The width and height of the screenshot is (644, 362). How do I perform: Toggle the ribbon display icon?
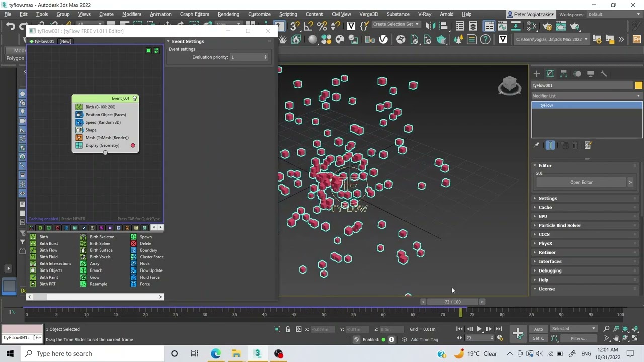point(489,26)
